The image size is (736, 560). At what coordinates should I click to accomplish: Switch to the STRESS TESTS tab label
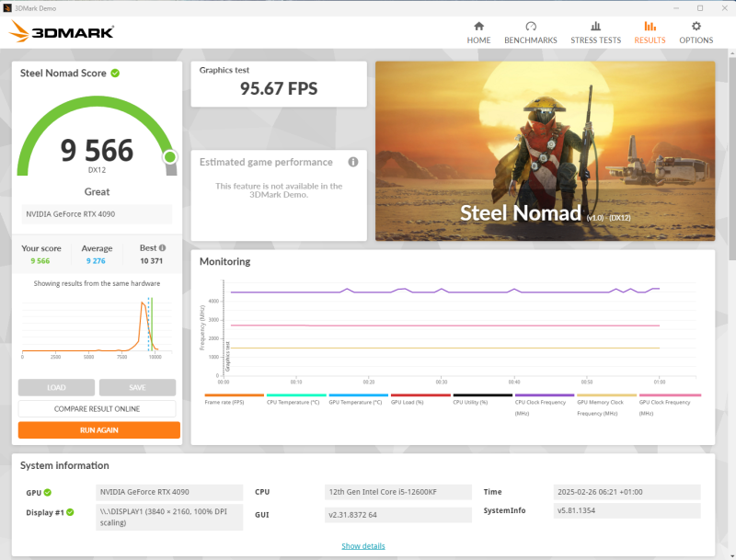595,40
